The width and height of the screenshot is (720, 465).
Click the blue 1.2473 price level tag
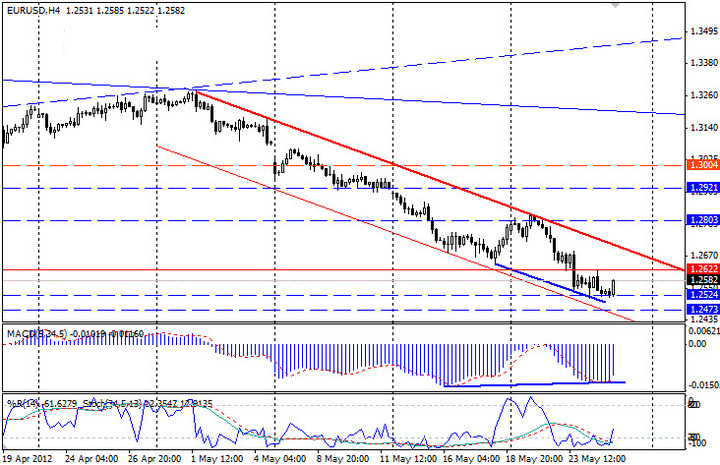(700, 310)
